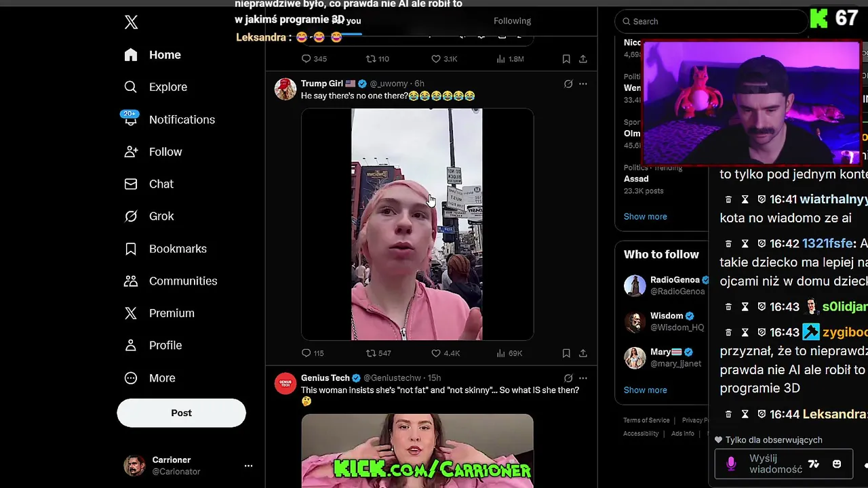Play the pink-haired person video

(x=417, y=224)
